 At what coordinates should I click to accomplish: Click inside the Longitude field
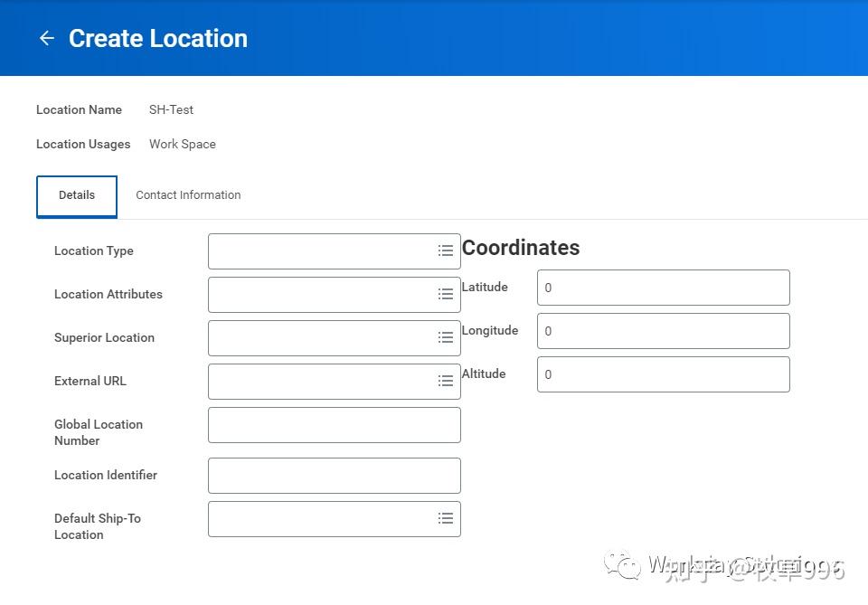663,330
